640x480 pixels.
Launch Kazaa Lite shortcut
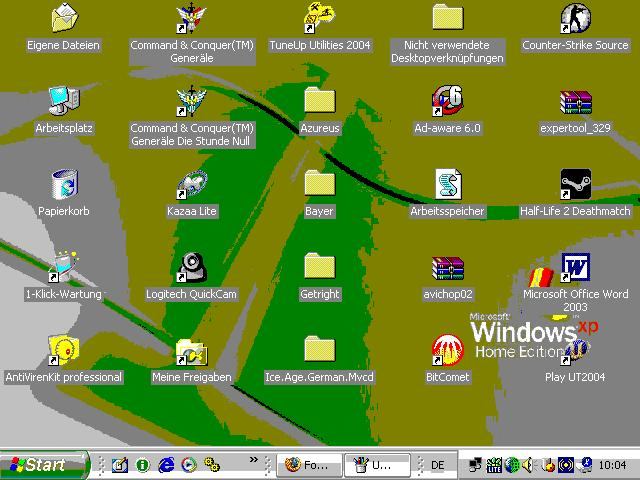(191, 184)
